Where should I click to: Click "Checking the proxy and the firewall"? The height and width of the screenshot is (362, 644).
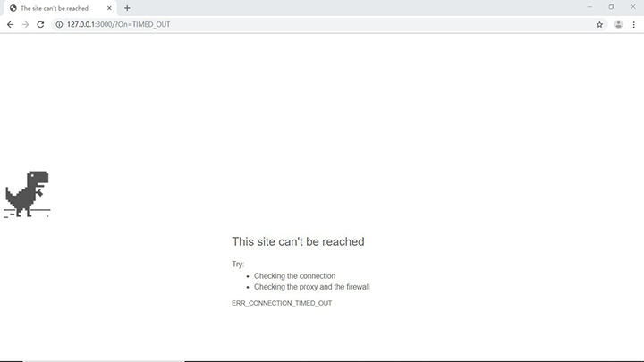pyautogui.click(x=311, y=287)
